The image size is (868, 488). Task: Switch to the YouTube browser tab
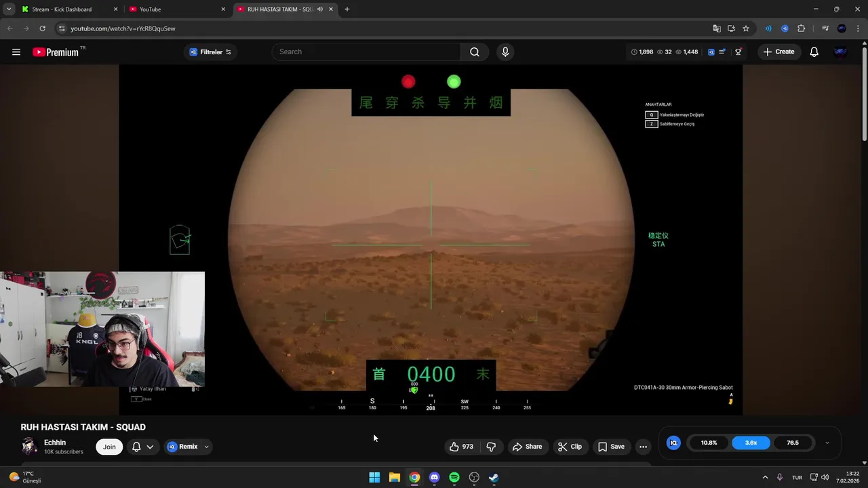coord(177,9)
